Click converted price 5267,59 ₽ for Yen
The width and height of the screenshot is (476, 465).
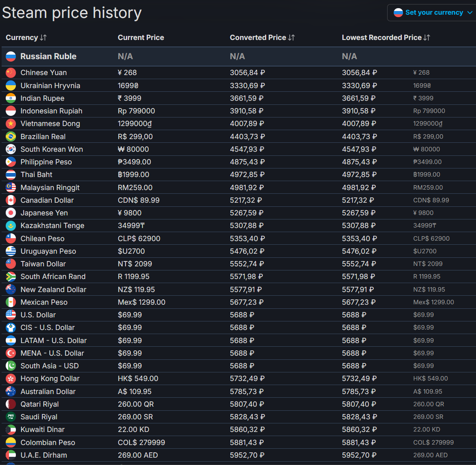247,213
